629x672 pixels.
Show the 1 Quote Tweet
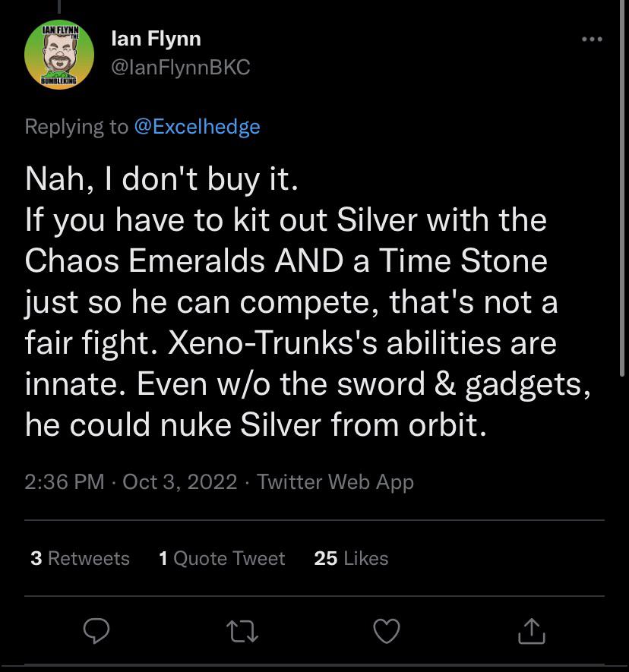pyautogui.click(x=222, y=558)
